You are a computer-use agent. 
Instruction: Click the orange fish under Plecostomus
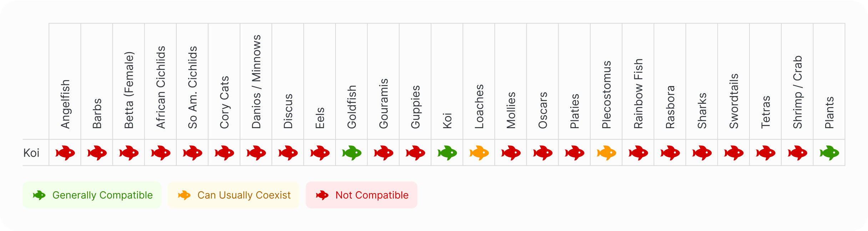pyautogui.click(x=606, y=153)
